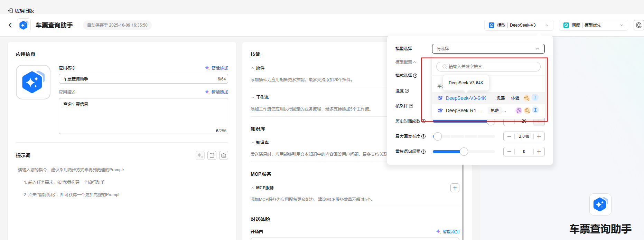Collapse the 插件 section
The width and height of the screenshot is (644, 240).
coord(253,68)
